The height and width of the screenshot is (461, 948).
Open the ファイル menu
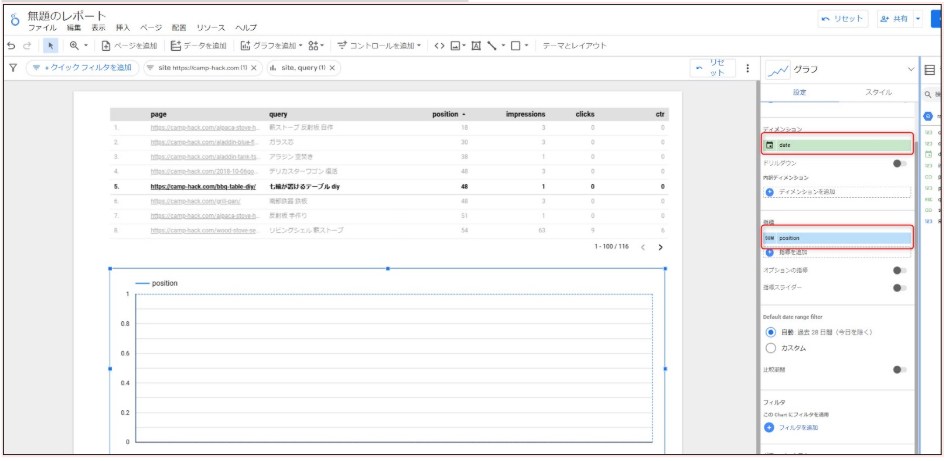[42, 28]
